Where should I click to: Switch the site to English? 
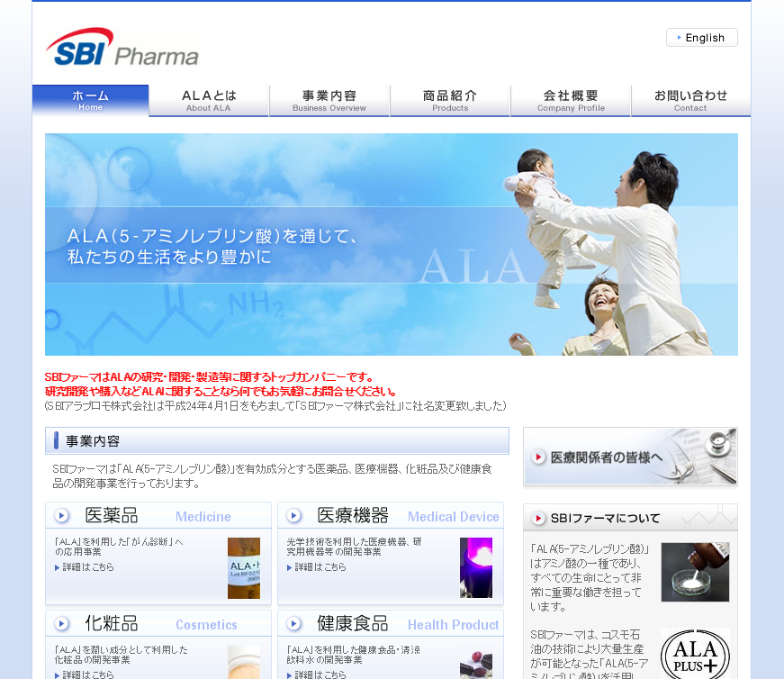click(701, 38)
